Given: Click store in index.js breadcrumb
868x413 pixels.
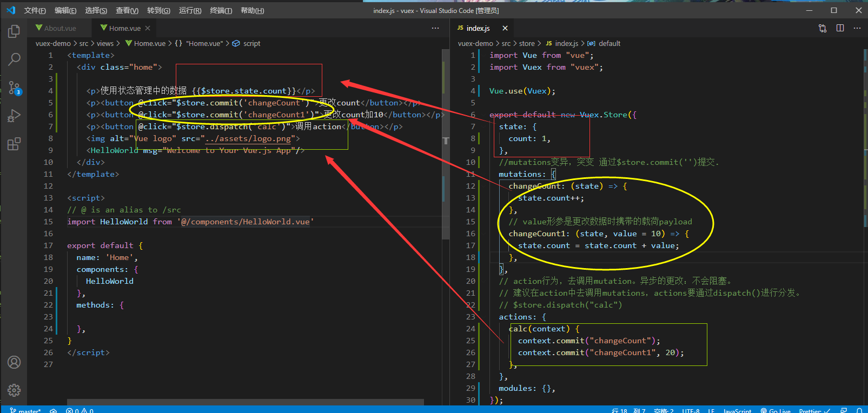Looking at the screenshot, I should 527,43.
